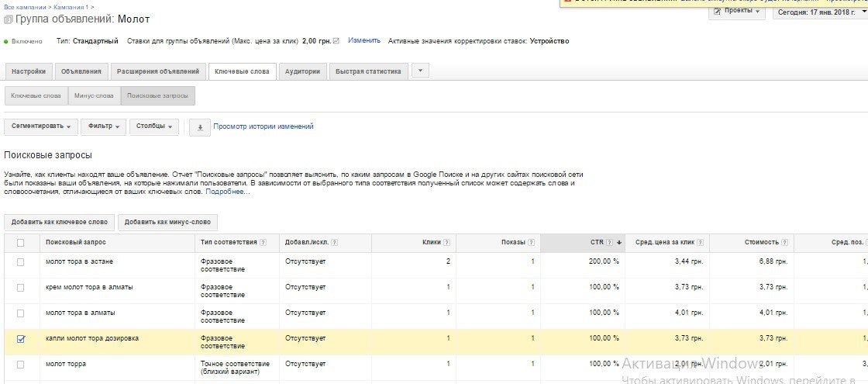Viewport: 868px width, 384px height.
Task: Click the CTR descending sort arrow
Action: 619,243
